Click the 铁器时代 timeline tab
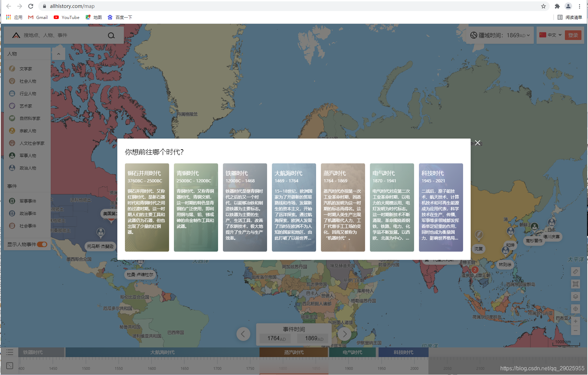 [x=41, y=352]
